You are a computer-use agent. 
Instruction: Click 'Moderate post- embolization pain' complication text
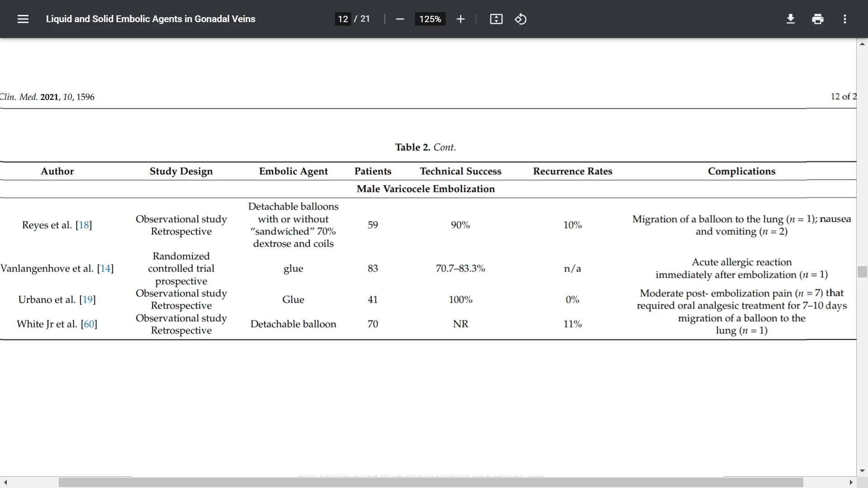tap(716, 293)
